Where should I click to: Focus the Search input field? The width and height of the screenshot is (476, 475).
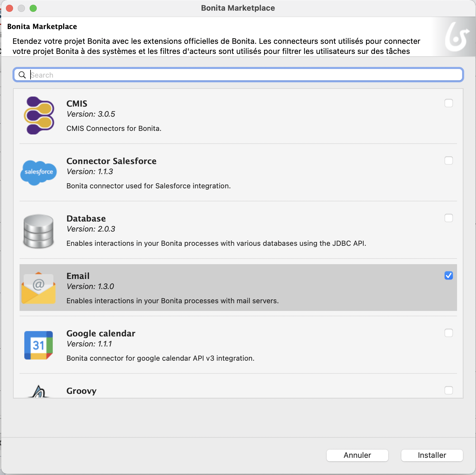[x=238, y=75]
